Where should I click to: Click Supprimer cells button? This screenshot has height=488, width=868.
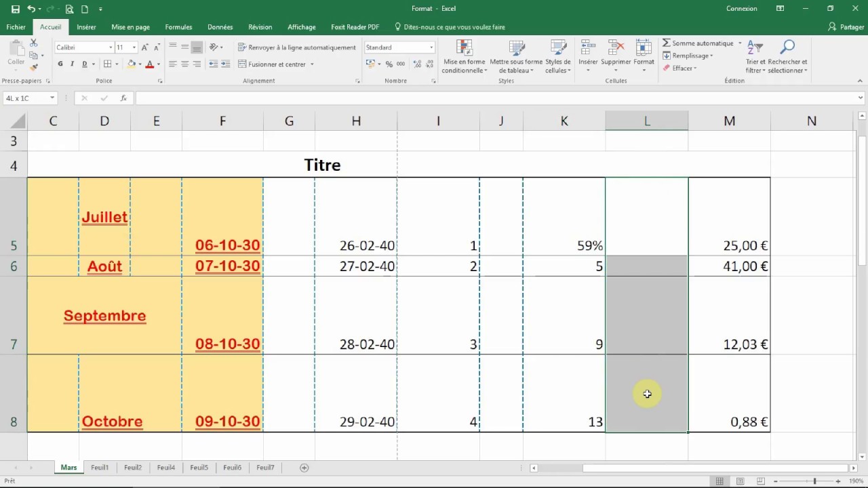tap(616, 56)
